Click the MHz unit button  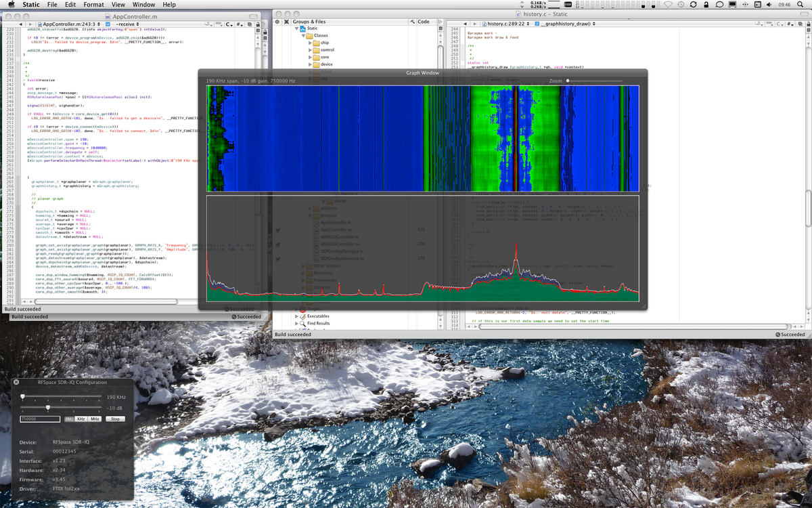(x=95, y=419)
